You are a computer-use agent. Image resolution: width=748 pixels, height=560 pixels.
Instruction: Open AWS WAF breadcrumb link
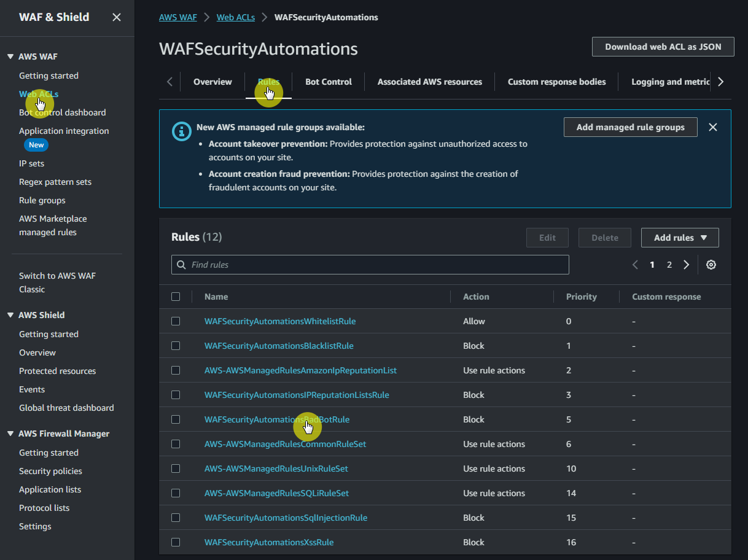(x=178, y=17)
